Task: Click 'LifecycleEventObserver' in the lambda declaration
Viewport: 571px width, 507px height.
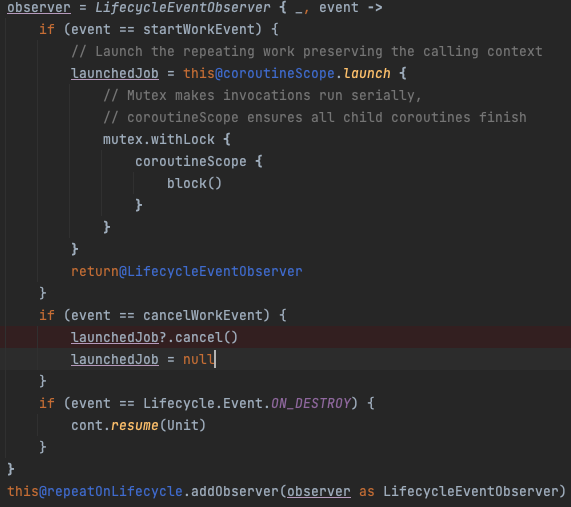Action: point(182,8)
